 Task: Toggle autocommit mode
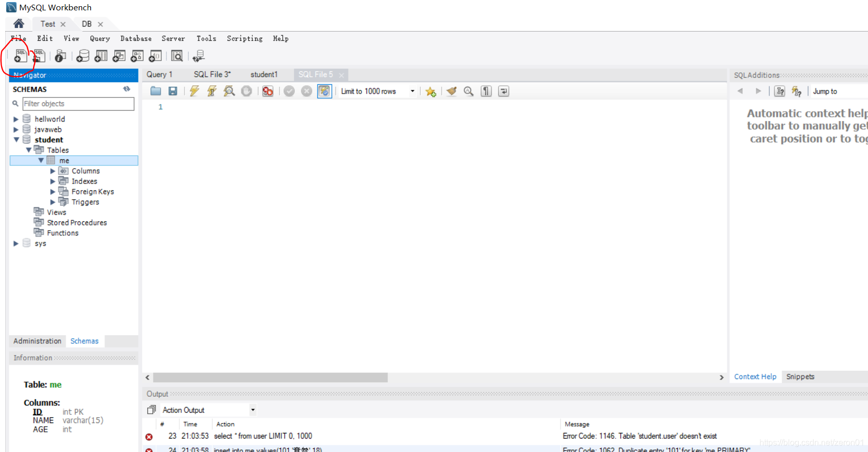pyautogui.click(x=324, y=91)
